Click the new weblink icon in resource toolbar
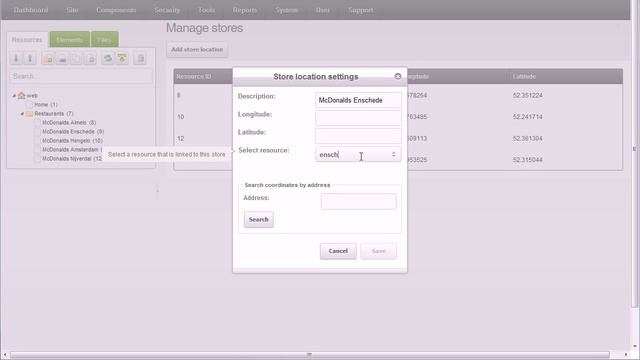The image size is (640, 360). [x=62, y=58]
